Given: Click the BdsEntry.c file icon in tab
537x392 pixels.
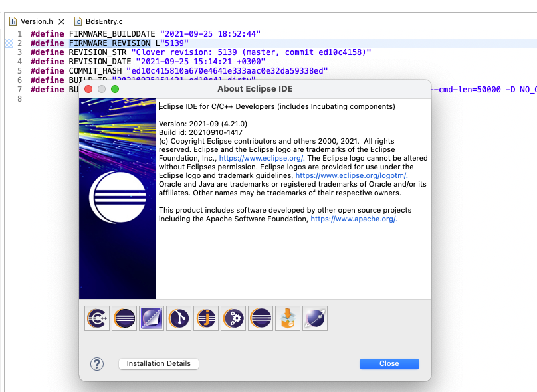Looking at the screenshot, I should click(x=78, y=21).
